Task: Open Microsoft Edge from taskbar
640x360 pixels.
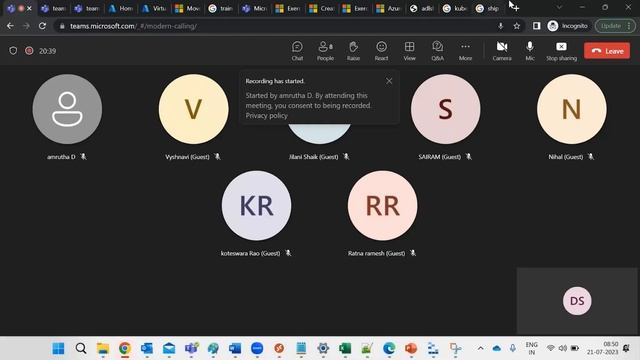Action: pyautogui.click(x=389, y=349)
